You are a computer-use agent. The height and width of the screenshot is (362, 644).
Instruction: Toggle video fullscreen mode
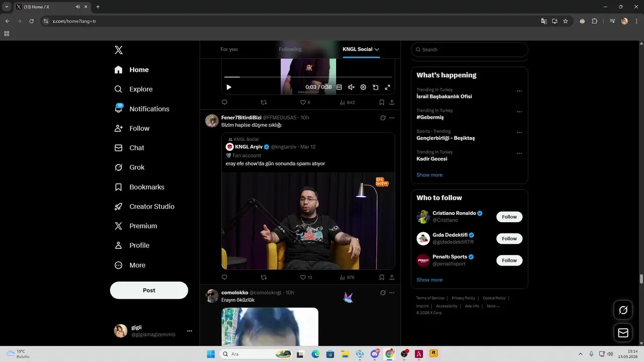point(387,87)
